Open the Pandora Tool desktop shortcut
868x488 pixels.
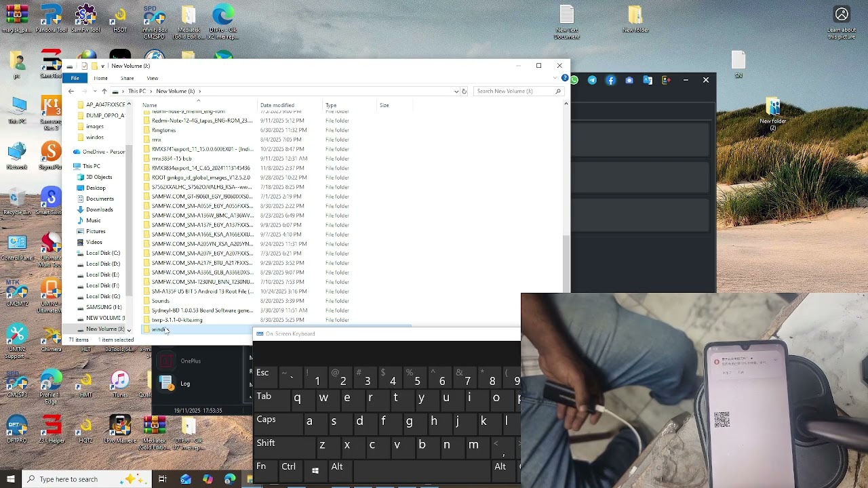[52, 19]
